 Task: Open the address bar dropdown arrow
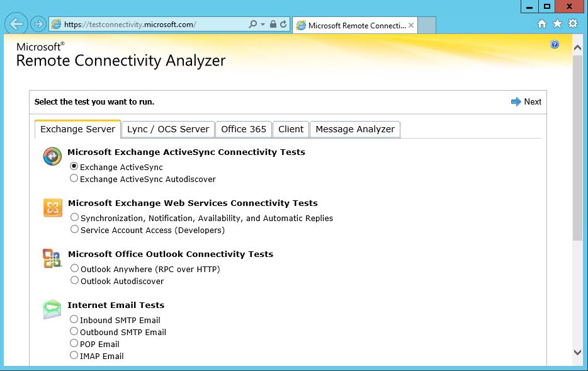point(263,25)
